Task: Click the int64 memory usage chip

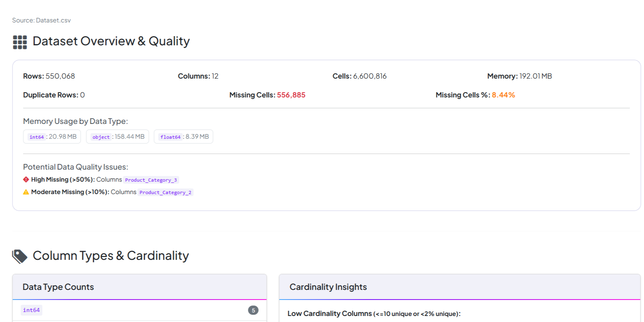Action: (x=52, y=137)
